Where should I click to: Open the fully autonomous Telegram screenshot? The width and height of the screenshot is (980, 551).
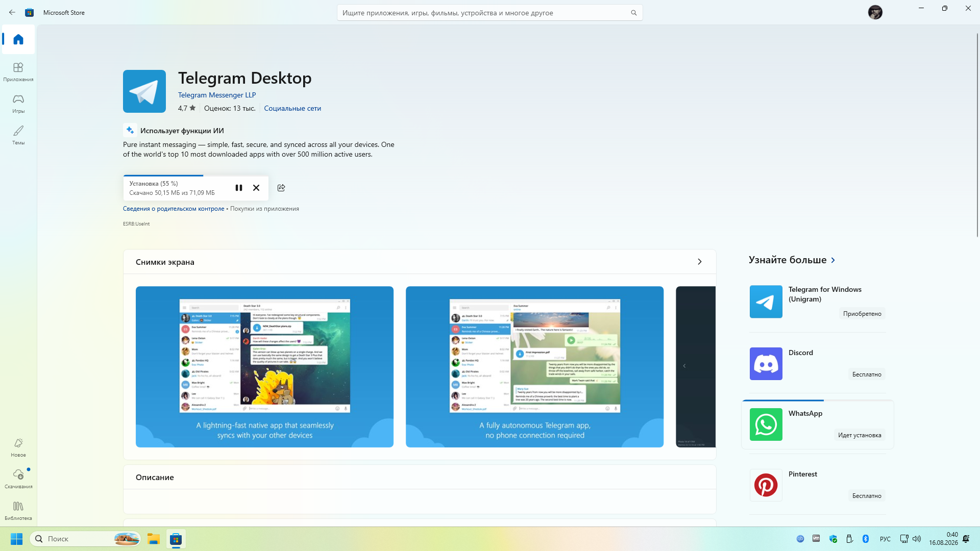(534, 367)
